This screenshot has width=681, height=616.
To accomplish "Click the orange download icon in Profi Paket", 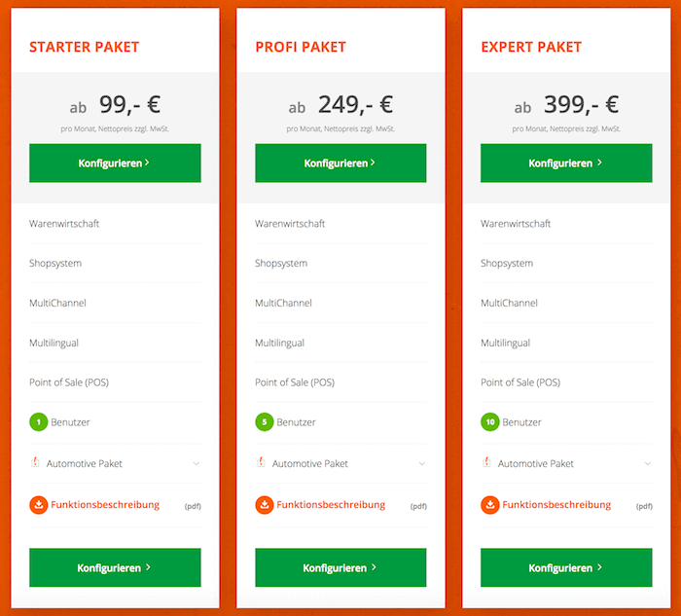I will click(x=264, y=505).
